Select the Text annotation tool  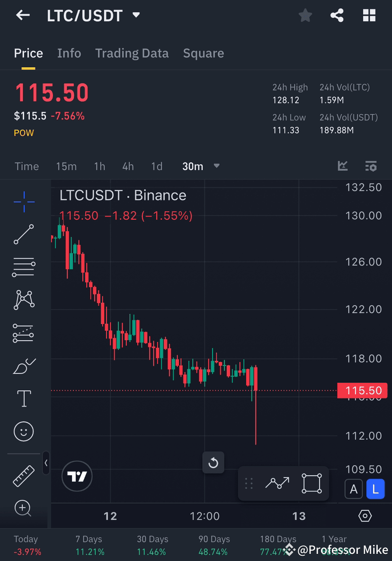point(23,398)
